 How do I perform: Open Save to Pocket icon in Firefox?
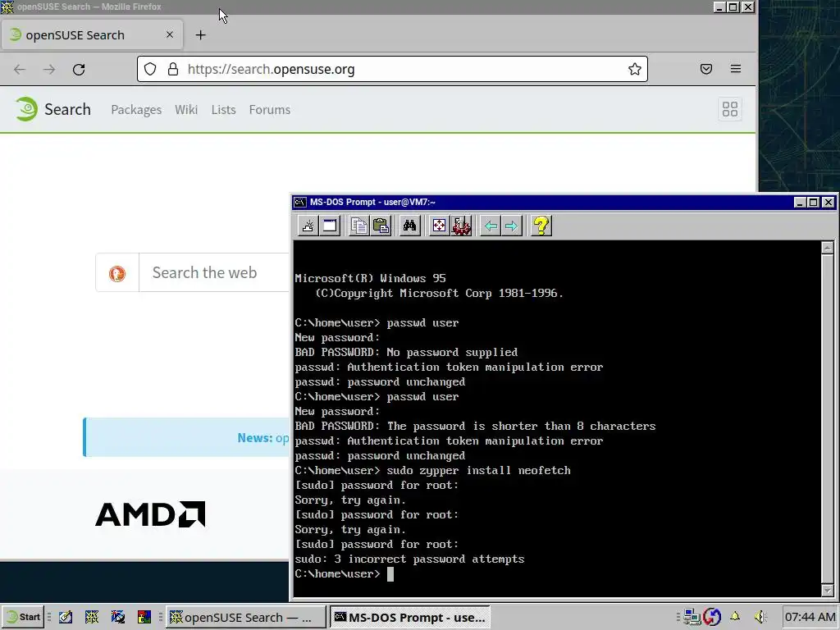tap(706, 69)
